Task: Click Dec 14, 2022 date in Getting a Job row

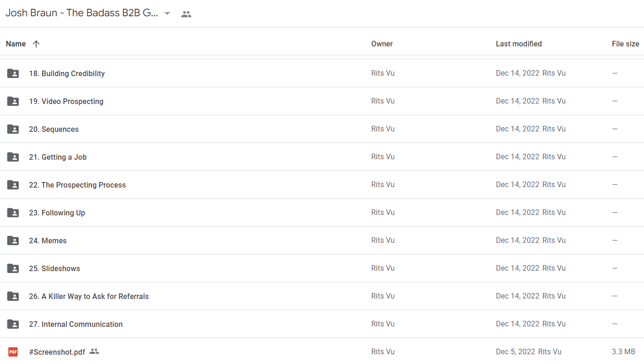Action: pyautogui.click(x=518, y=156)
